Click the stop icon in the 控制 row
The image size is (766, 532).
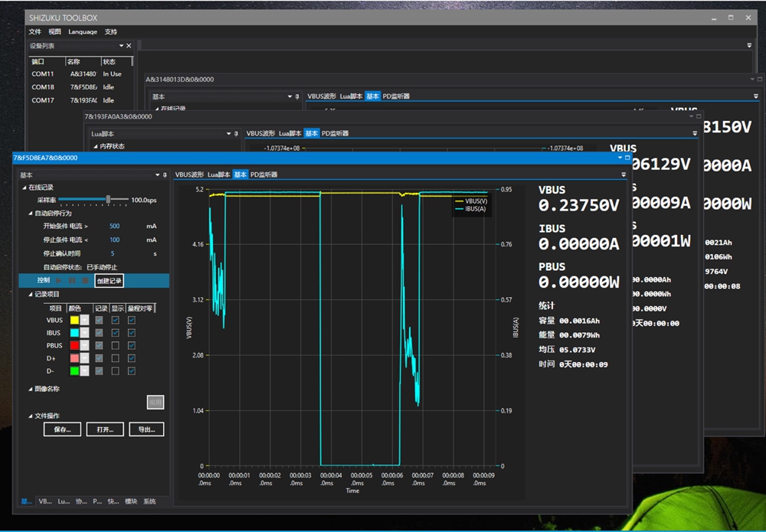pos(85,281)
